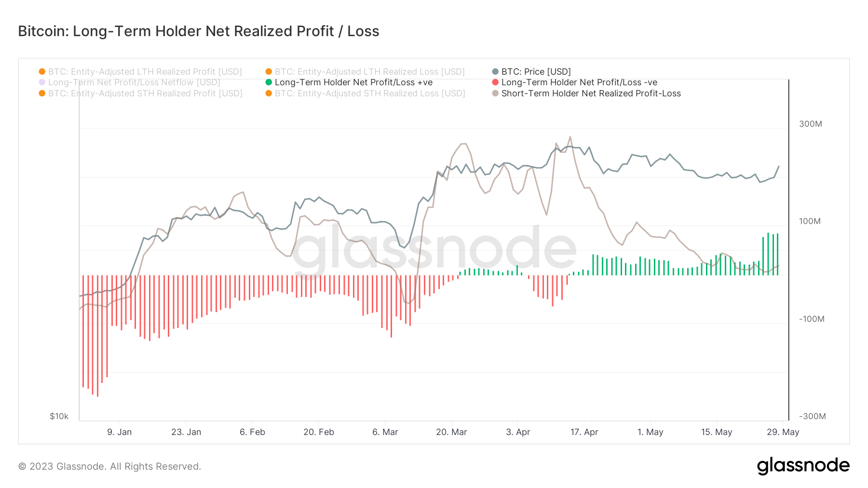Click red dot beside Net Profit/Loss -ve
The width and height of the screenshot is (868, 488).
[495, 82]
